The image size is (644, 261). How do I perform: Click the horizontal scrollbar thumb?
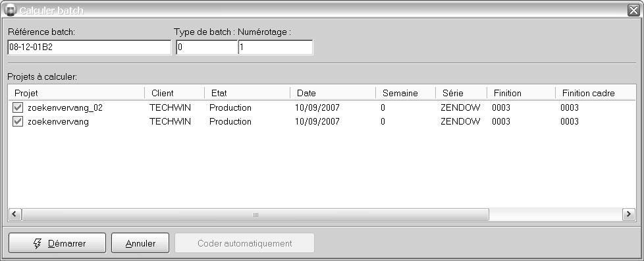[x=255, y=214]
